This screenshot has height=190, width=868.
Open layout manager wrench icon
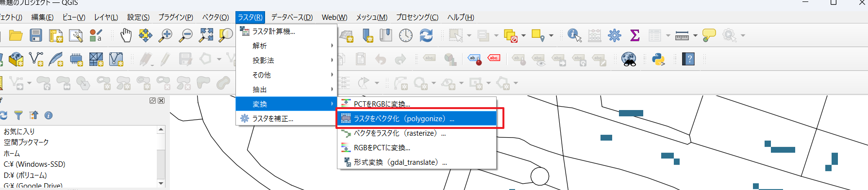pyautogui.click(x=76, y=35)
